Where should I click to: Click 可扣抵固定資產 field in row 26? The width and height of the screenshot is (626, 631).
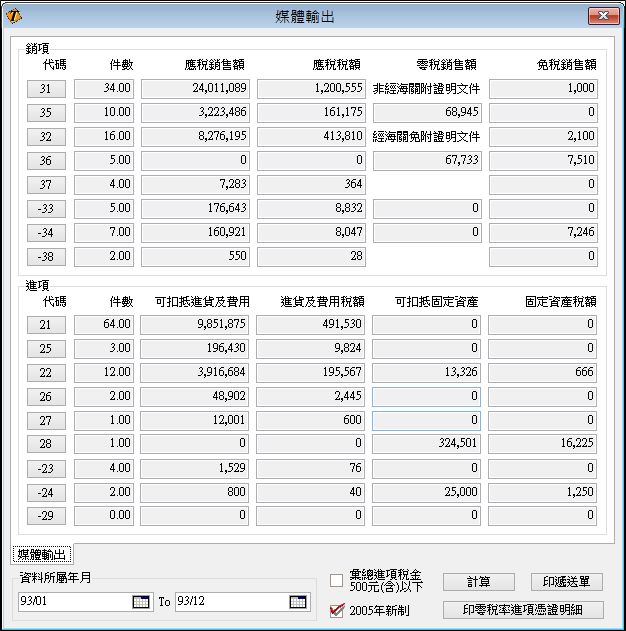(x=426, y=396)
